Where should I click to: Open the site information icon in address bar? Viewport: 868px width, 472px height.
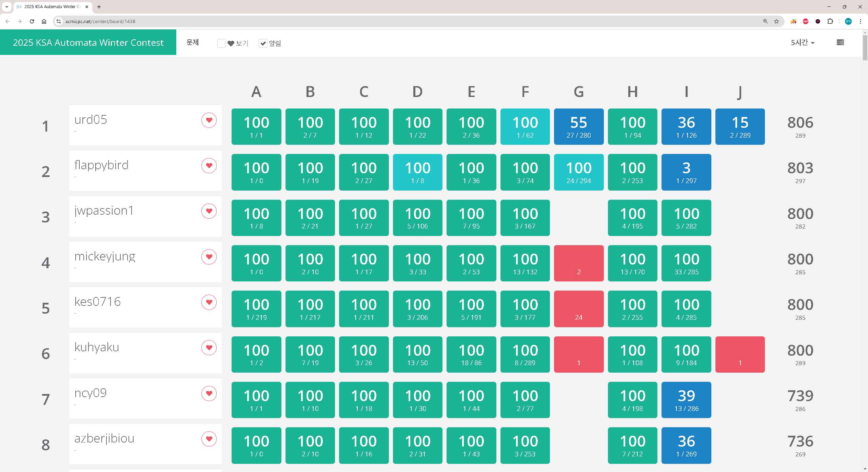(59, 21)
